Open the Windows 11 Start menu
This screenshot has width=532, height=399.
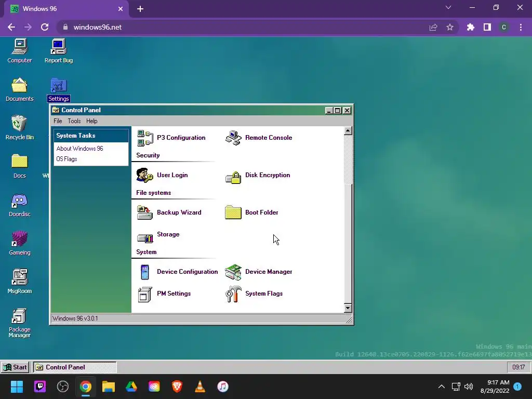[x=17, y=387]
